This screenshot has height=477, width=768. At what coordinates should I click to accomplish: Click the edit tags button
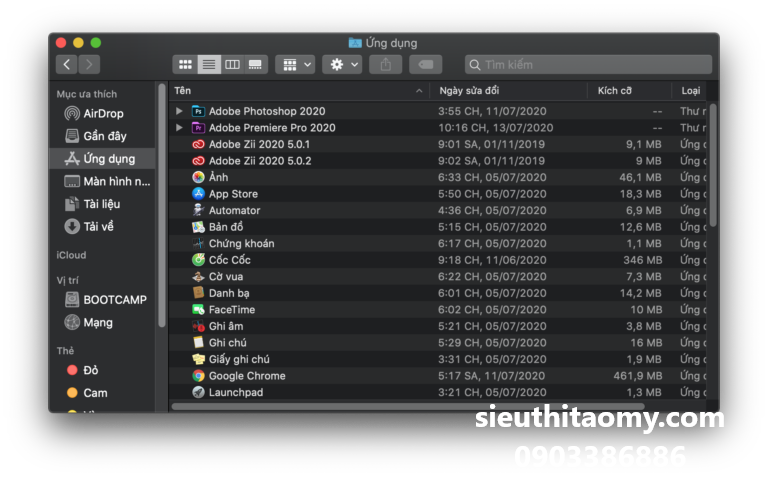[425, 64]
